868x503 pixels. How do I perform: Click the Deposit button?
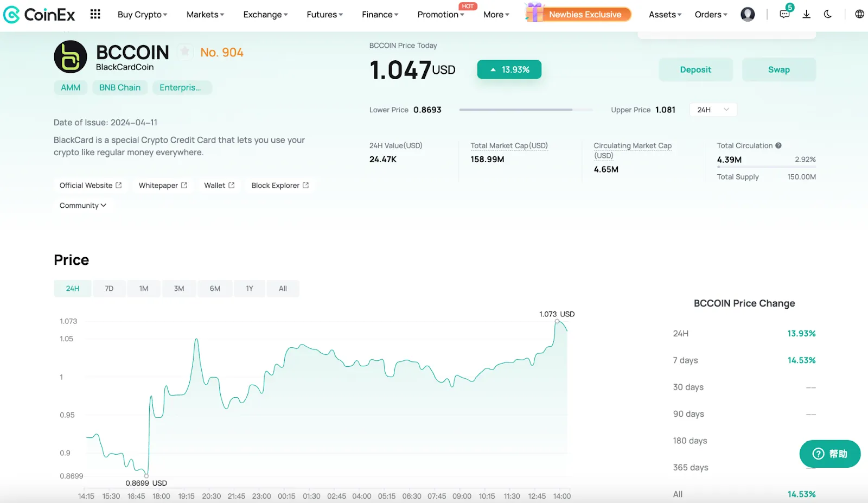[x=695, y=69]
